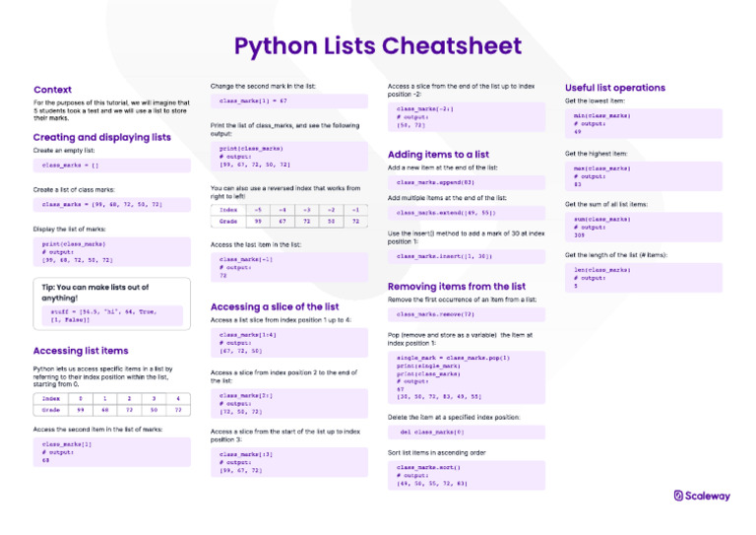Screen dimensions: 756x535
Task: Click the code "len(class_marks)"
Action: (602, 270)
